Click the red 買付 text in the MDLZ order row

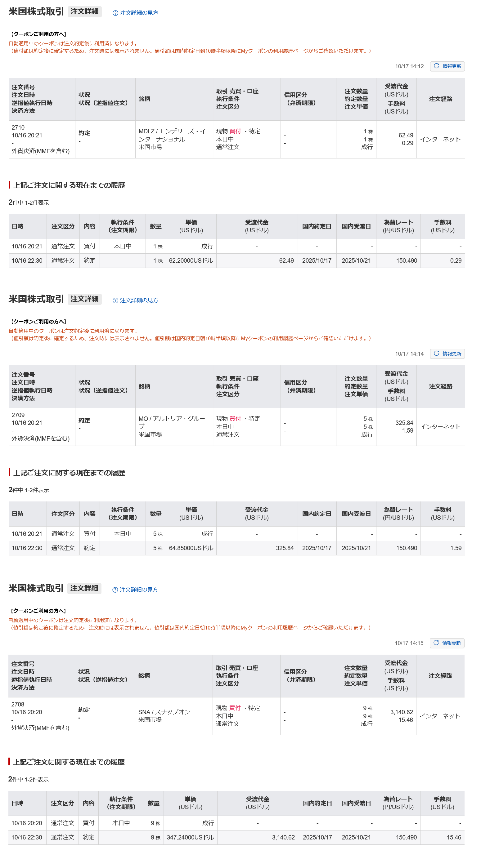[x=235, y=131]
